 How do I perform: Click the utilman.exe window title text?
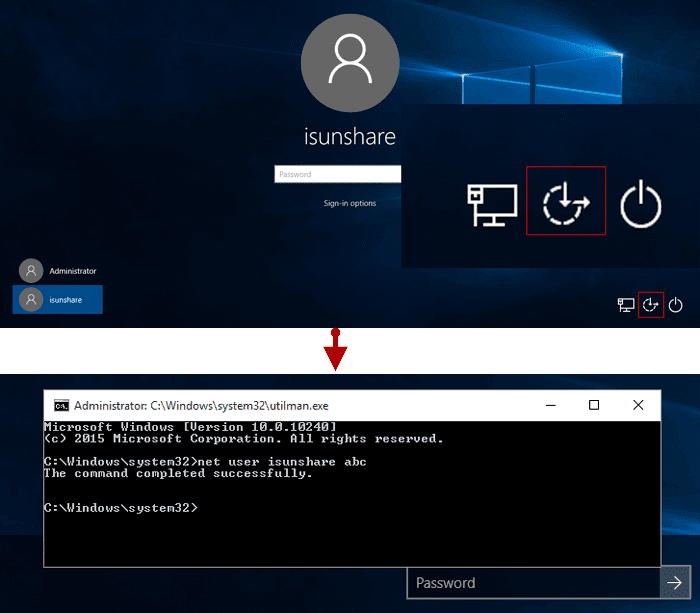(x=201, y=405)
